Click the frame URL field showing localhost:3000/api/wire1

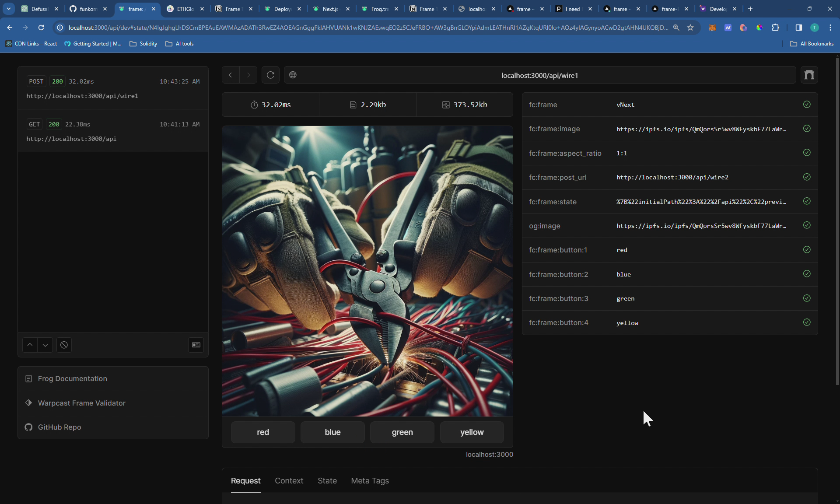point(539,75)
